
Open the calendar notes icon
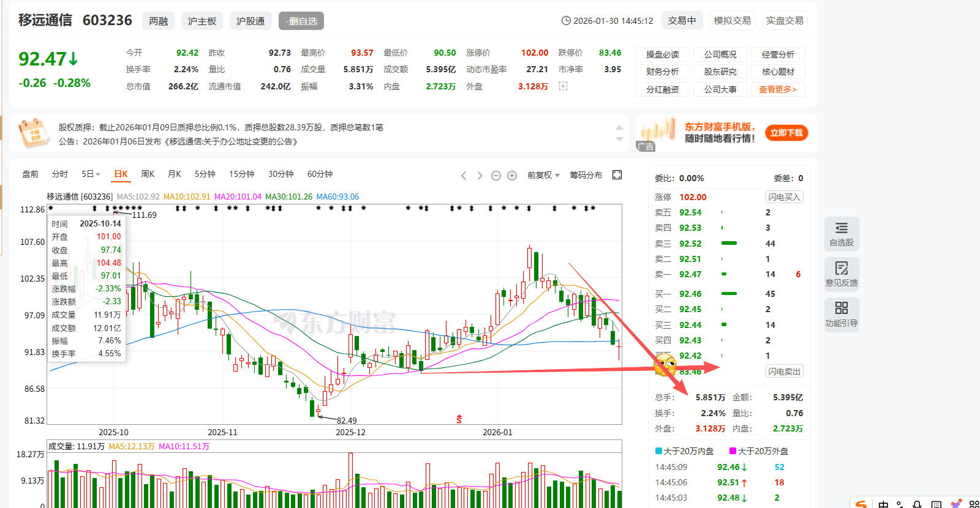33,133
